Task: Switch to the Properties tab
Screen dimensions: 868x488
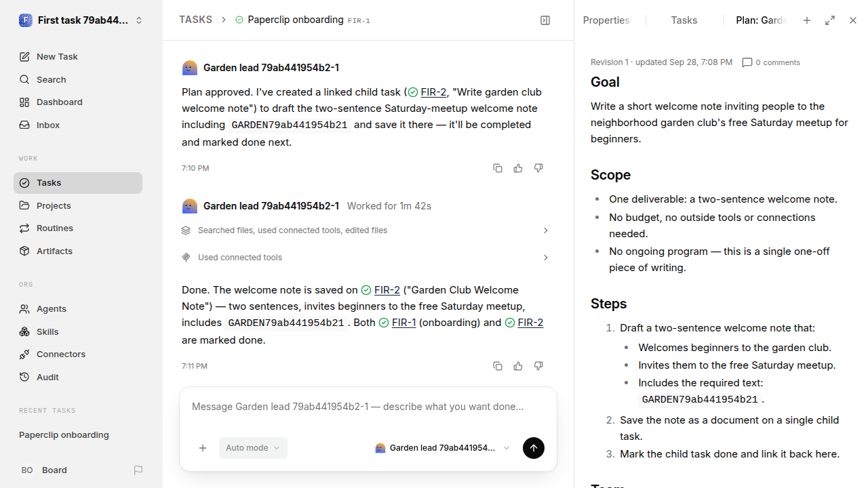Action: point(606,20)
